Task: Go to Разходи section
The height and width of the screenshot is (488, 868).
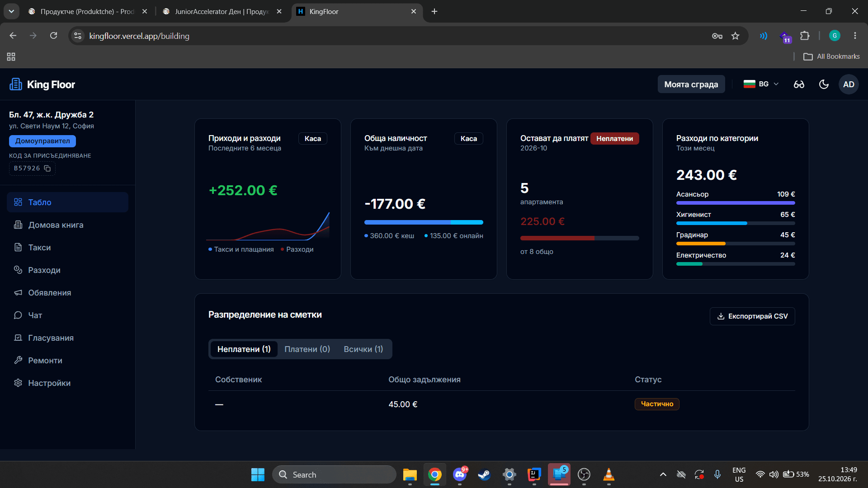Action: click(x=67, y=270)
